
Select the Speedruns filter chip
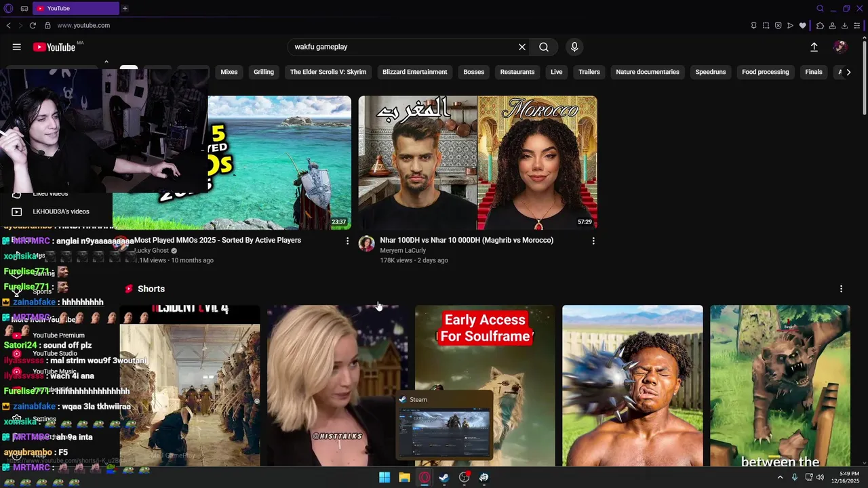[x=711, y=72]
